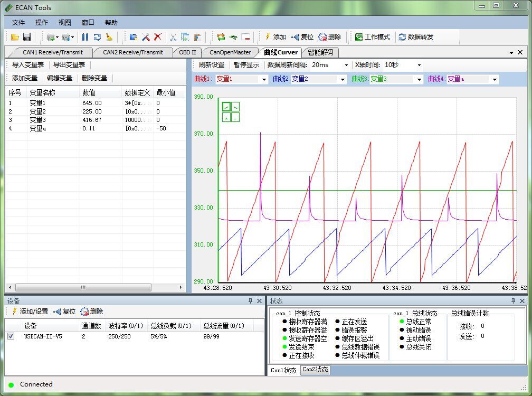Toggle the bottom-right green chart control button
The image size is (532, 396).
click(235, 117)
